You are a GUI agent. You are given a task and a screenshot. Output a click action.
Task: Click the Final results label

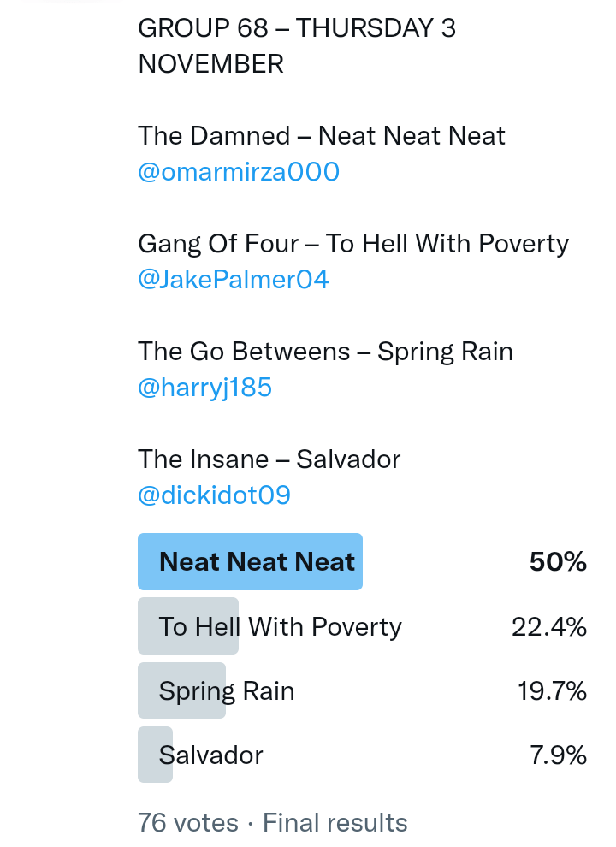pyautogui.click(x=335, y=822)
